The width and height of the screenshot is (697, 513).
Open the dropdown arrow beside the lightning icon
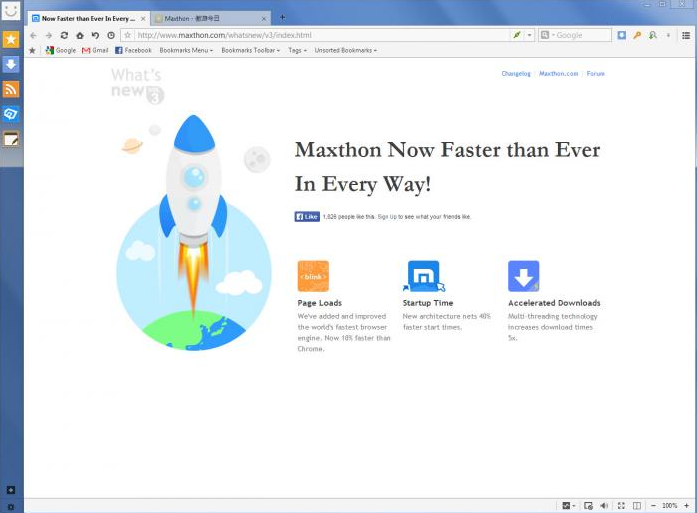pos(529,35)
